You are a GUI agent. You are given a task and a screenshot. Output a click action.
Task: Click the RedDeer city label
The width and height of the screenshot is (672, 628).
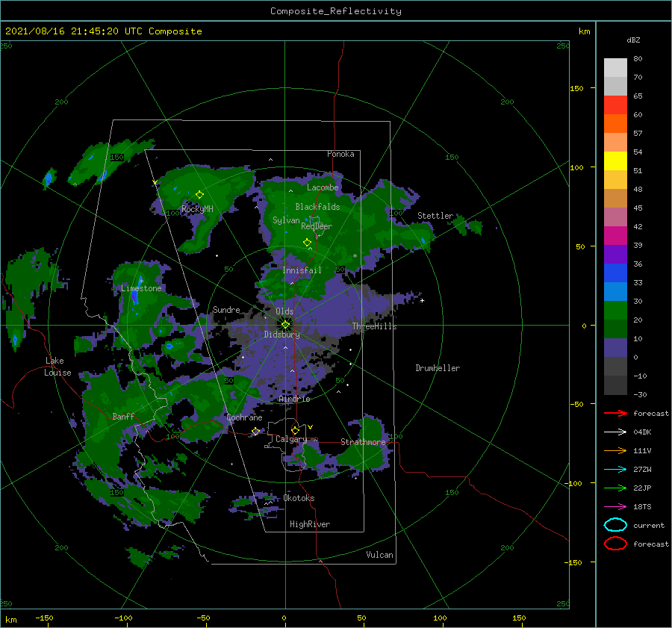click(317, 226)
